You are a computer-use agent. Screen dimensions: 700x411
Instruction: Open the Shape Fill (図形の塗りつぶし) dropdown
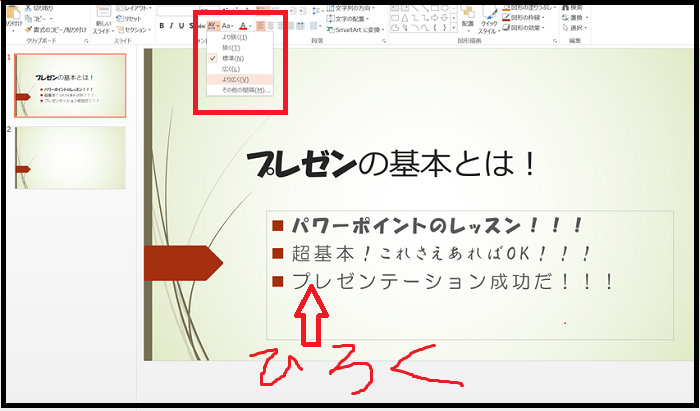click(x=530, y=8)
